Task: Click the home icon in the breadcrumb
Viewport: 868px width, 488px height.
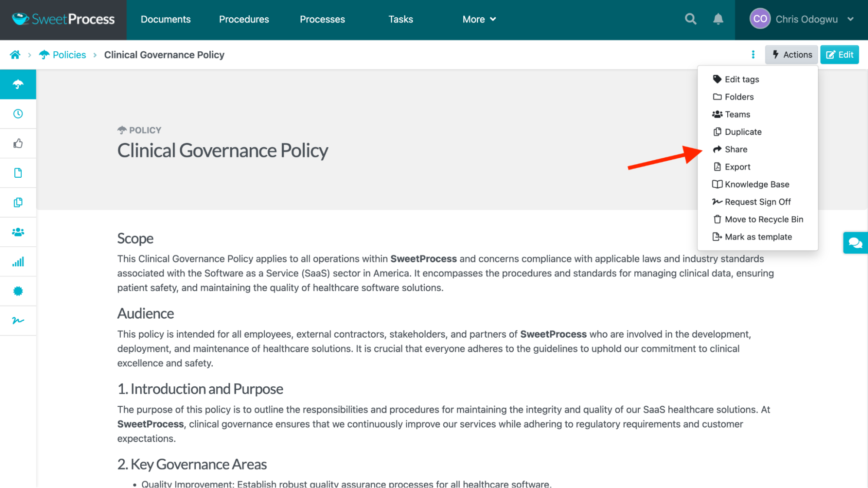Action: (x=15, y=55)
